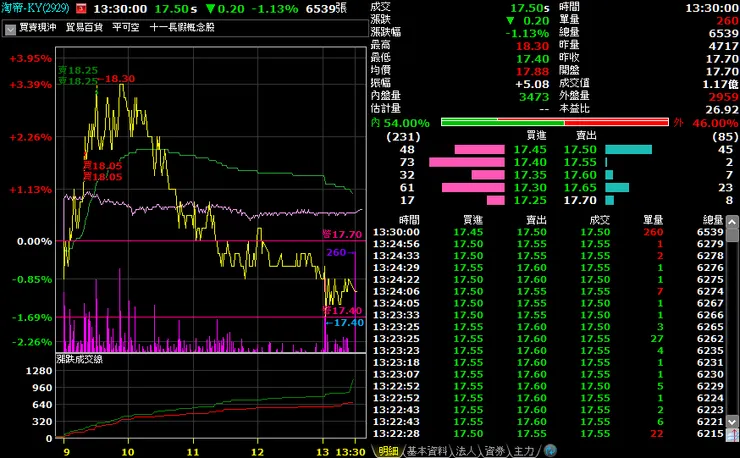Click the 內盤量 value 3473
740x458 pixels.
(x=534, y=97)
